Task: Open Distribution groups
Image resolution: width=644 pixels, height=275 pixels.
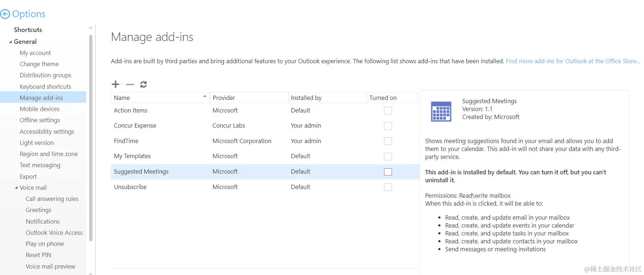Action: pyautogui.click(x=46, y=75)
